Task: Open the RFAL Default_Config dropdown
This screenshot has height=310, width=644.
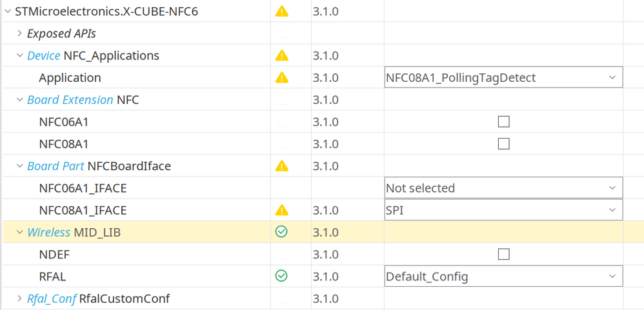Action: point(503,276)
